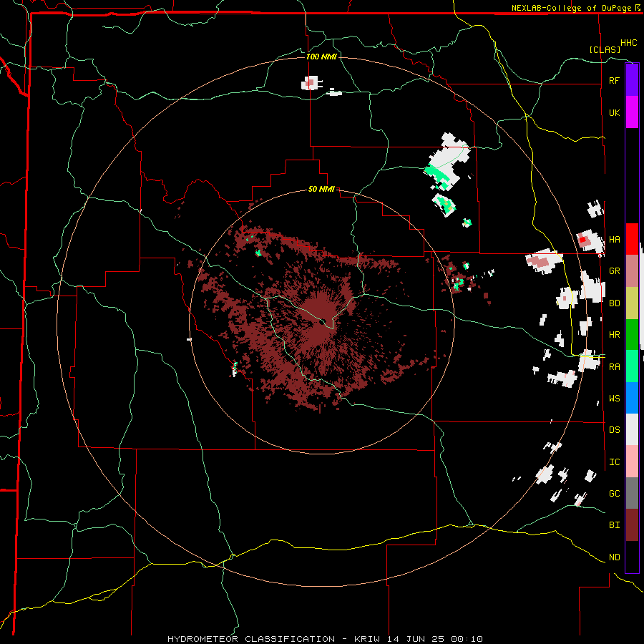Click the olive yellow BD legend swatch
This screenshot has height=644, width=644.
632,303
